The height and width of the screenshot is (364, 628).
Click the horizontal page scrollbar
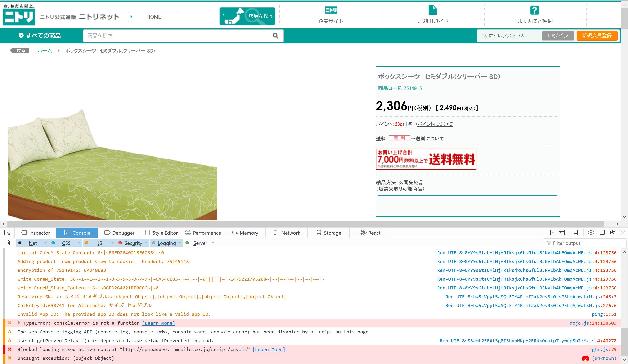coord(305,224)
